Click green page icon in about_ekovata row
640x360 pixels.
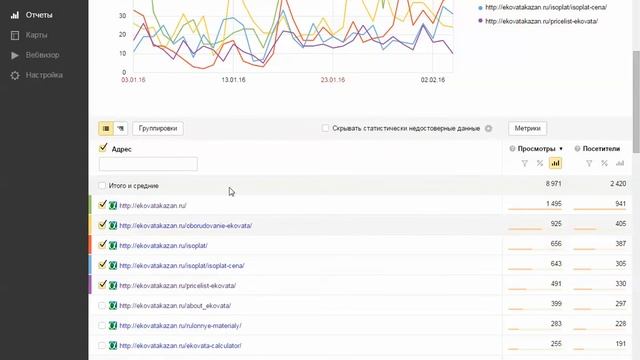tap(113, 306)
